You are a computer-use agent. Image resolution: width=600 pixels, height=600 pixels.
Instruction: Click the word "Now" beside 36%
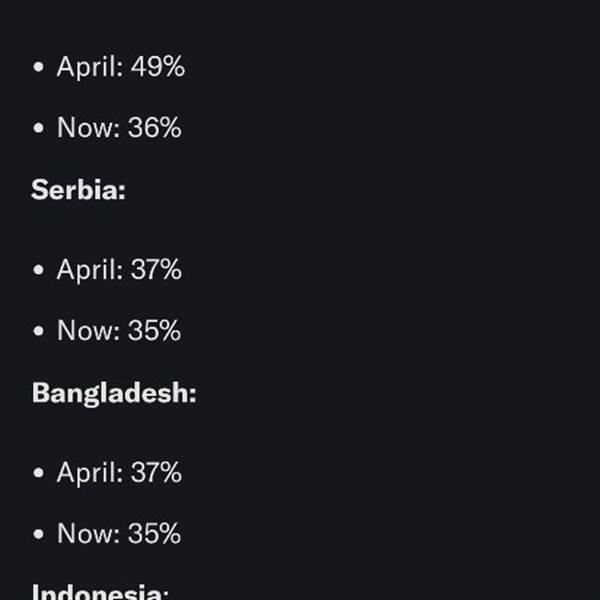(x=88, y=127)
